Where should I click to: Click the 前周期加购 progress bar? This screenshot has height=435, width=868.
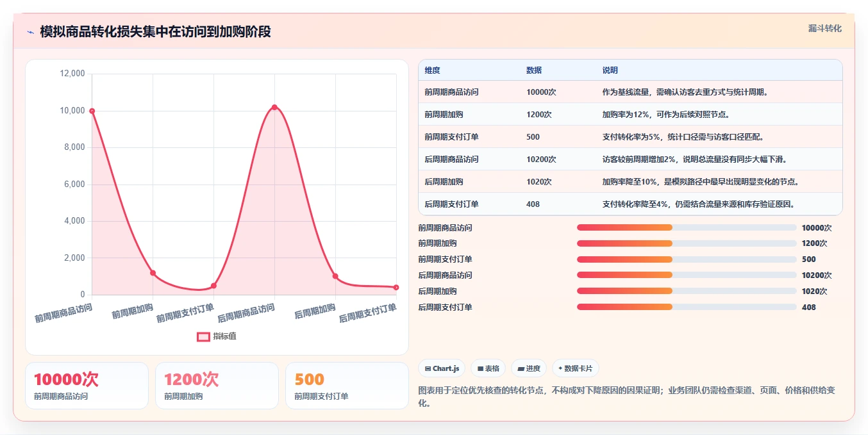coord(687,243)
